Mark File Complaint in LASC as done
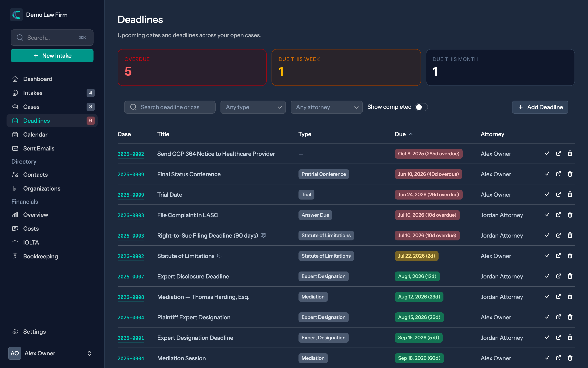The width and height of the screenshot is (588, 368). click(x=547, y=215)
